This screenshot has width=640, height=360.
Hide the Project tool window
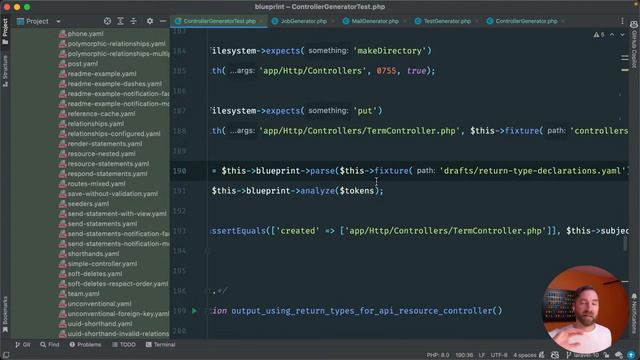click(163, 21)
